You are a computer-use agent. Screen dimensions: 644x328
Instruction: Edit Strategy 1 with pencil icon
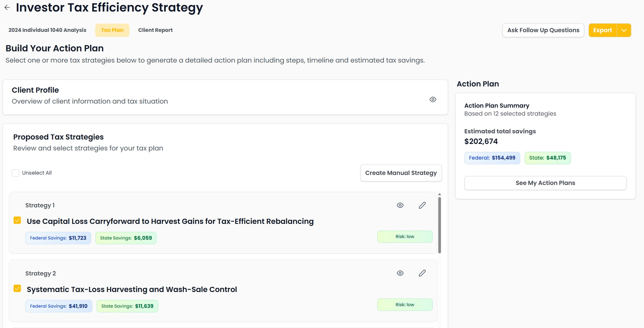pyautogui.click(x=422, y=205)
